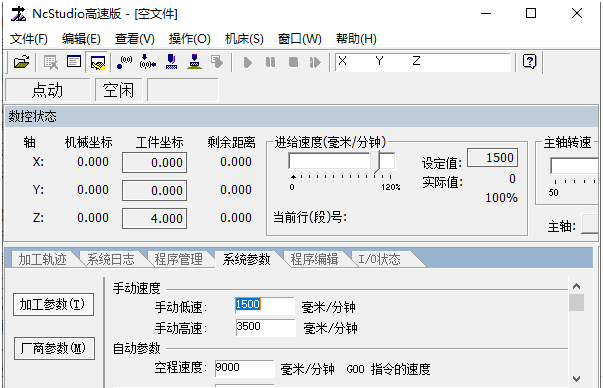This screenshot has height=388, width=603.
Task: Click the highlighted window-edit toolbar icon
Action: point(97,62)
